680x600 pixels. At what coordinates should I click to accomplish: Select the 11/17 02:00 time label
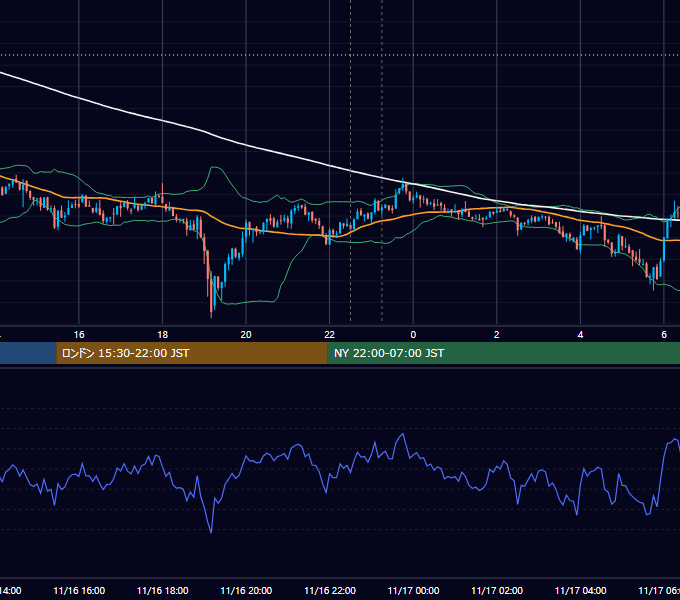tap(497, 590)
